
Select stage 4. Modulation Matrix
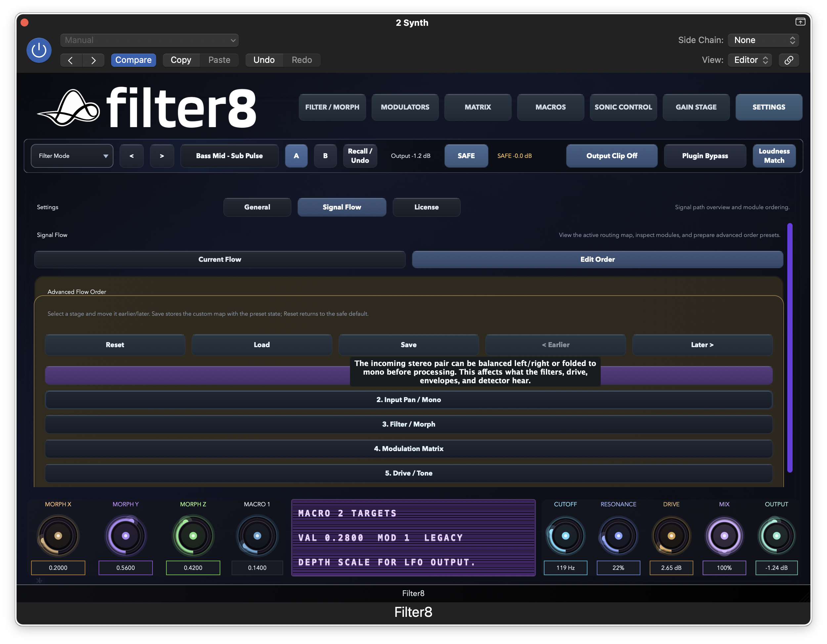click(x=409, y=448)
